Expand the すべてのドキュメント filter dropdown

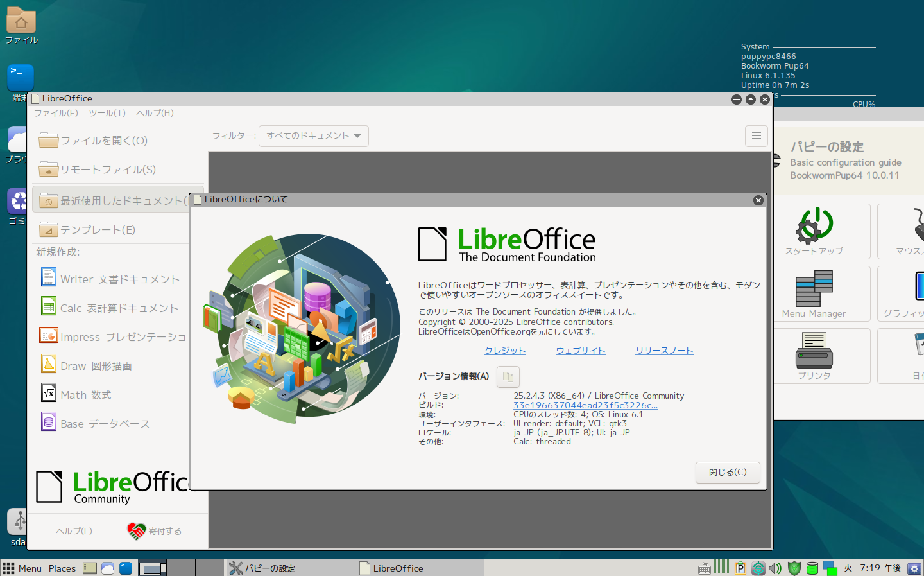pos(314,135)
